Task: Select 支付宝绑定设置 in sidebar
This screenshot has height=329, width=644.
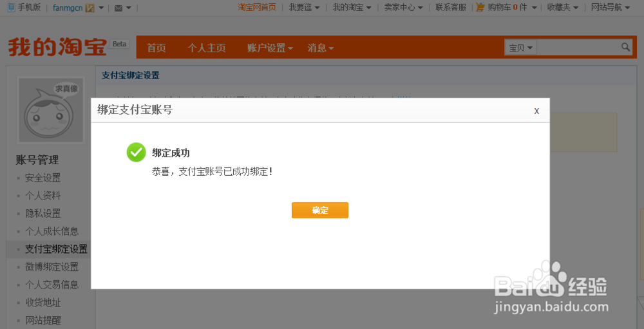Action: click(x=56, y=249)
